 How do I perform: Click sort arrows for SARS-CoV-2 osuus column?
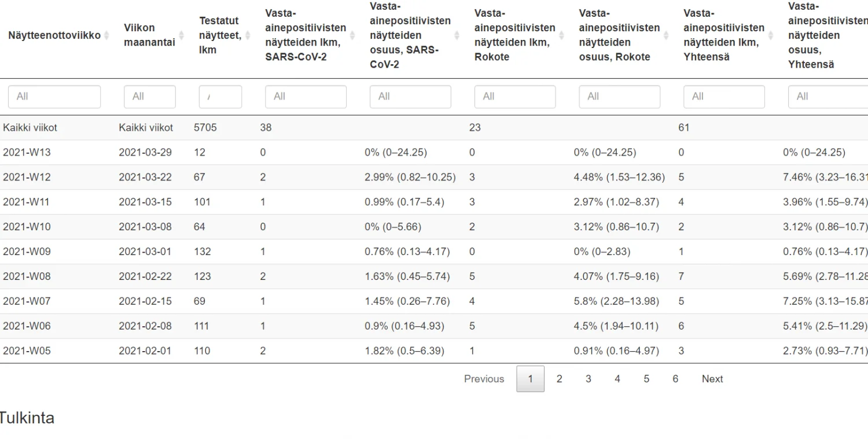(x=457, y=35)
